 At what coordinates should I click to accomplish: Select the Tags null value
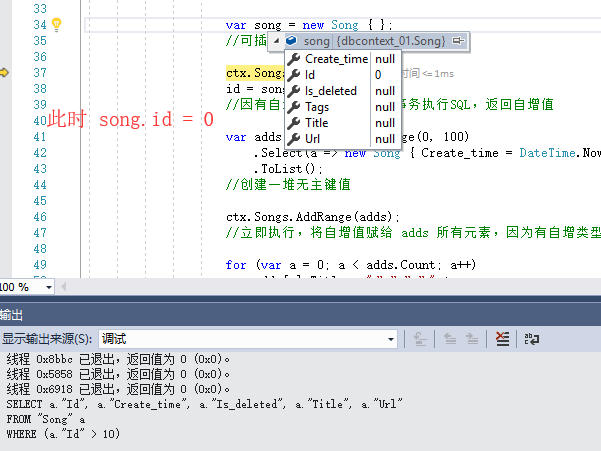pos(385,107)
